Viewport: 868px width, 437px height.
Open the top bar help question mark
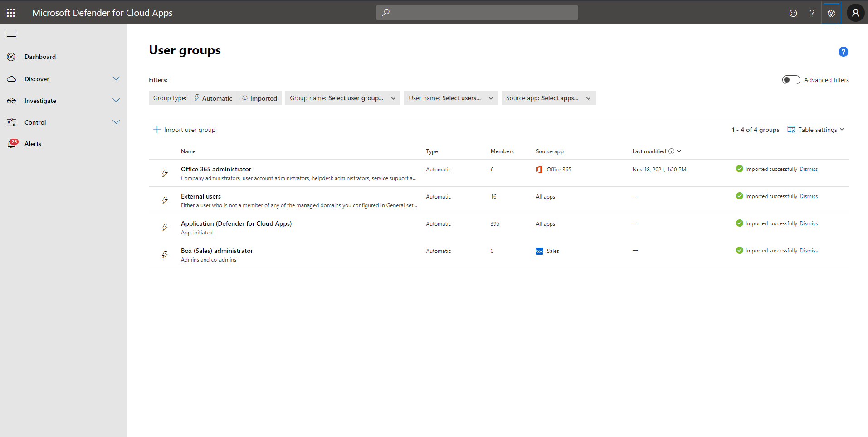tap(812, 13)
